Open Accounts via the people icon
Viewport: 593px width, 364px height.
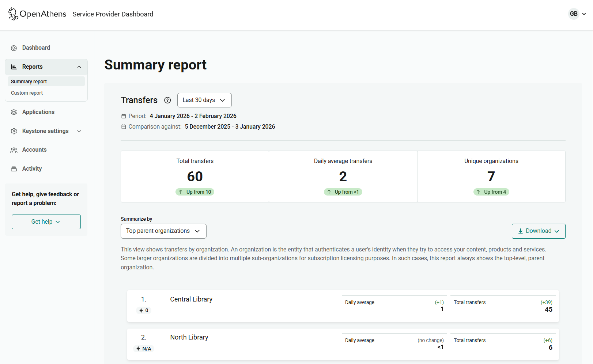tap(14, 149)
